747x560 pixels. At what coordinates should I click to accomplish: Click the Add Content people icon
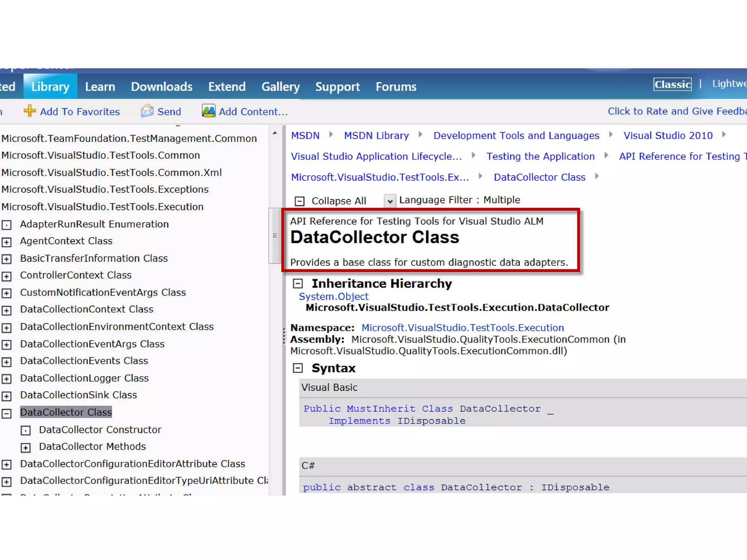point(209,111)
